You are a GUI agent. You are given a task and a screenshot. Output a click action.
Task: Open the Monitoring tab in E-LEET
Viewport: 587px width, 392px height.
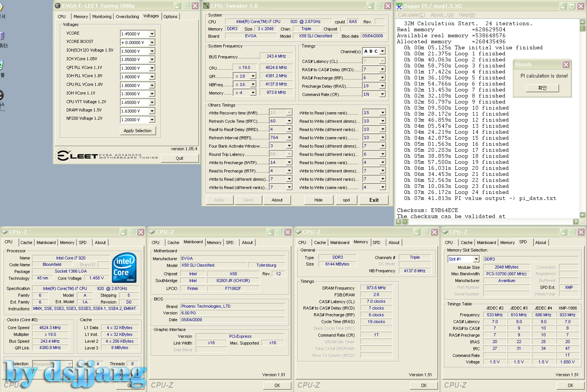coord(102,17)
